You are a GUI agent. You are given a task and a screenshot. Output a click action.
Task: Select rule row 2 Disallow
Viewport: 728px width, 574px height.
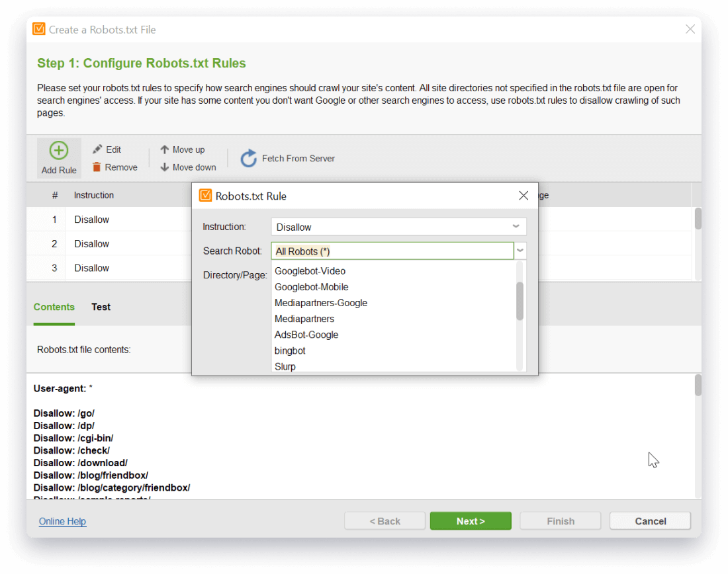(109, 243)
